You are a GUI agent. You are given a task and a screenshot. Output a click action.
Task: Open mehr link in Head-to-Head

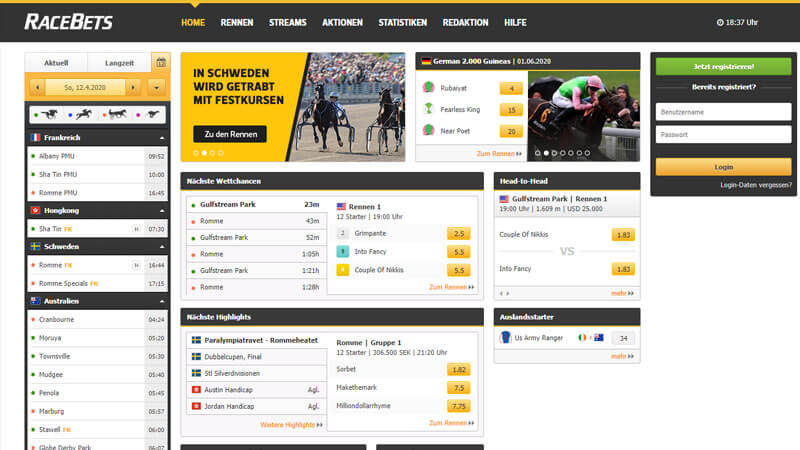click(x=622, y=293)
